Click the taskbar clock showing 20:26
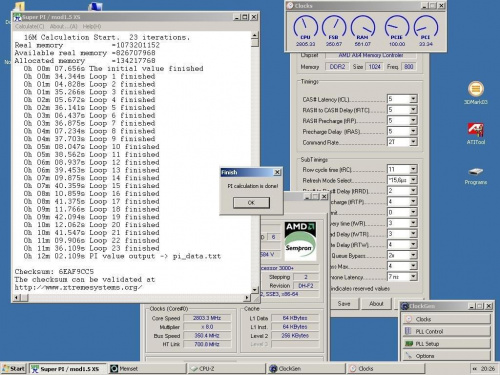 (x=488, y=369)
